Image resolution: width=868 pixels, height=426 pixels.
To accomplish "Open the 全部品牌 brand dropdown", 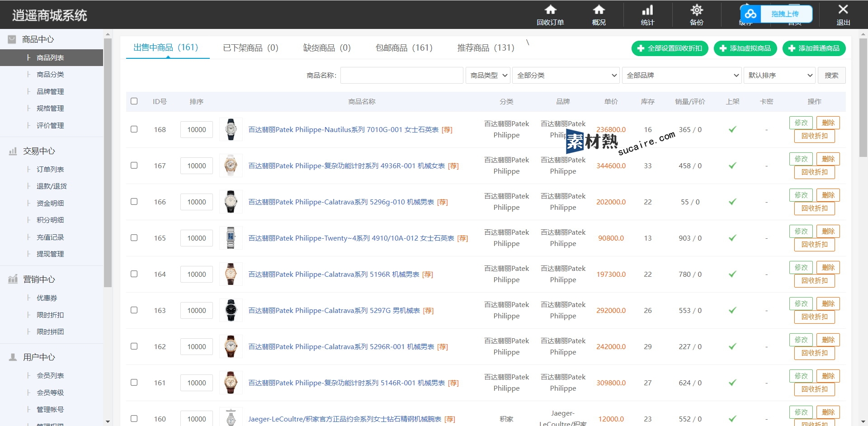I will (x=682, y=75).
